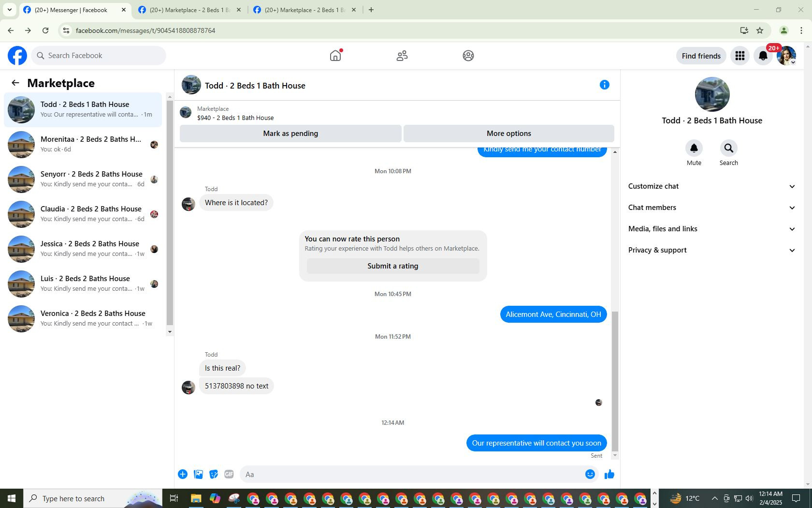Open the Windows notification center
The image size is (812, 508).
pos(796,498)
